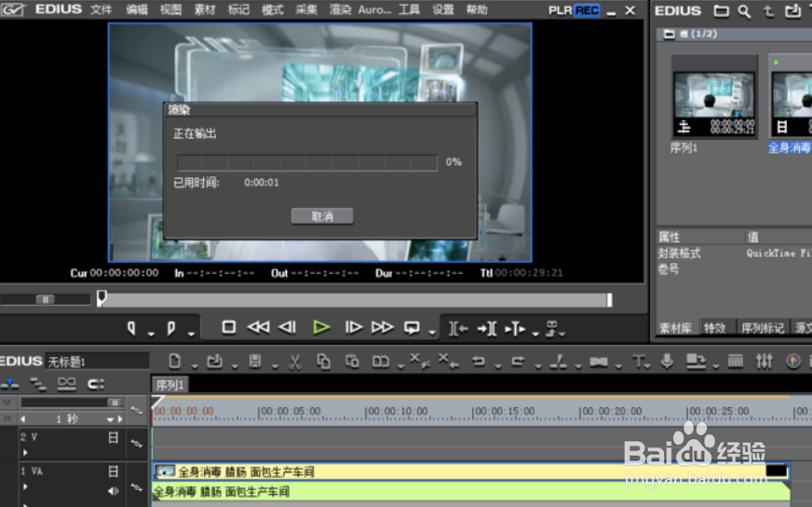Open the 编辑 menu

(x=136, y=9)
